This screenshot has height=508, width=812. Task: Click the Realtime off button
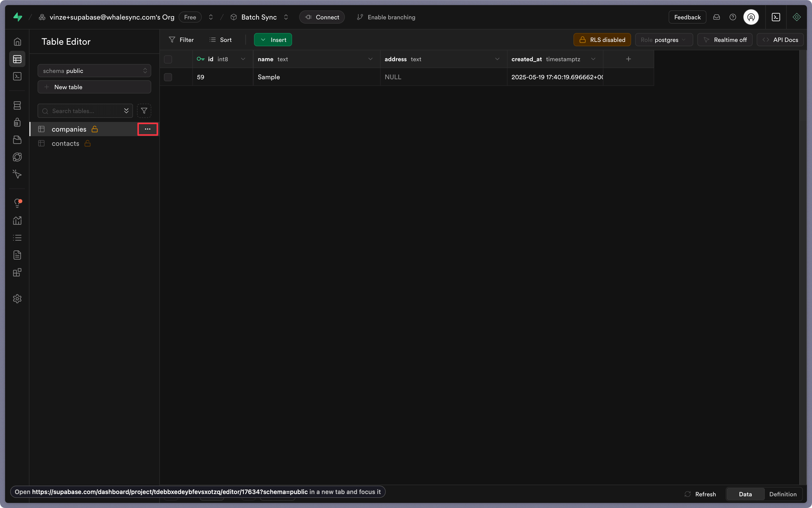(725, 40)
